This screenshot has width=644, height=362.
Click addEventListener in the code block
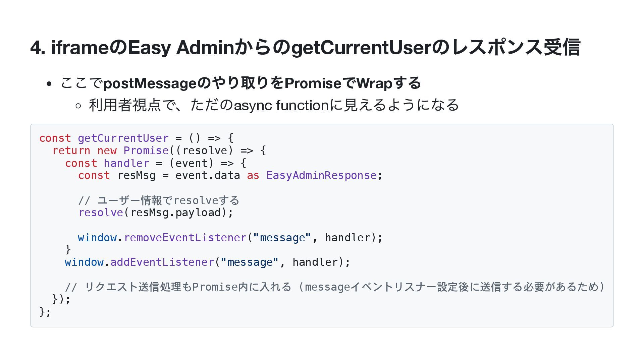(162, 262)
